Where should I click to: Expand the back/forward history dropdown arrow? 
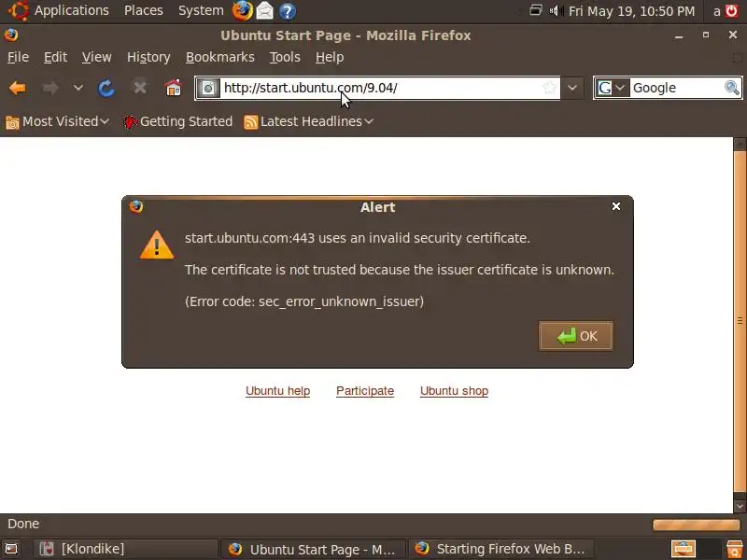78,88
